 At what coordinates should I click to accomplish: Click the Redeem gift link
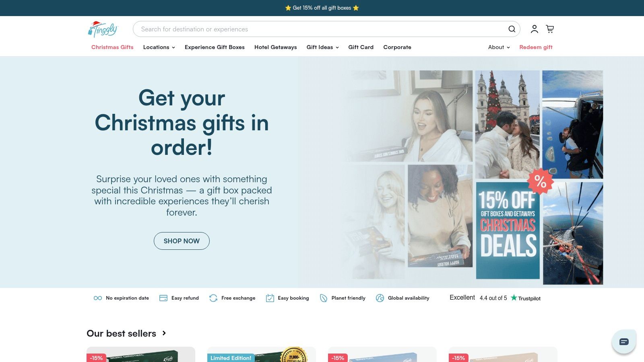tap(536, 47)
